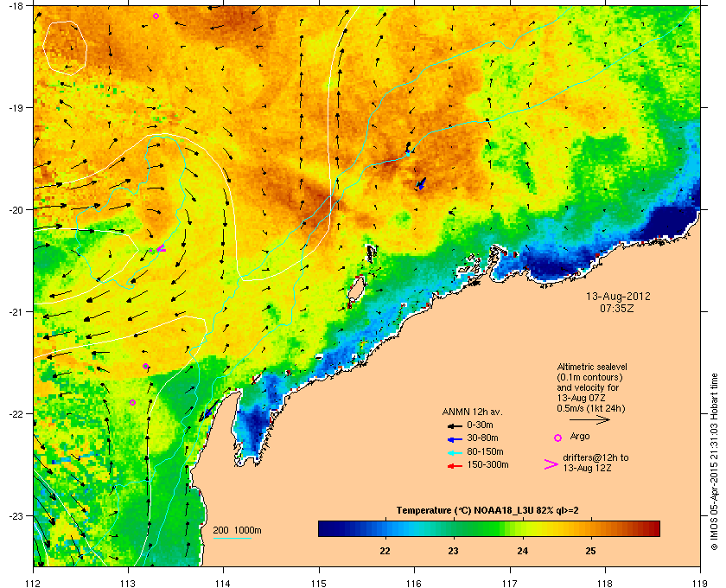The width and height of the screenshot is (726, 588).
Task: Click the -18 latitude axis label
Action: pos(15,5)
